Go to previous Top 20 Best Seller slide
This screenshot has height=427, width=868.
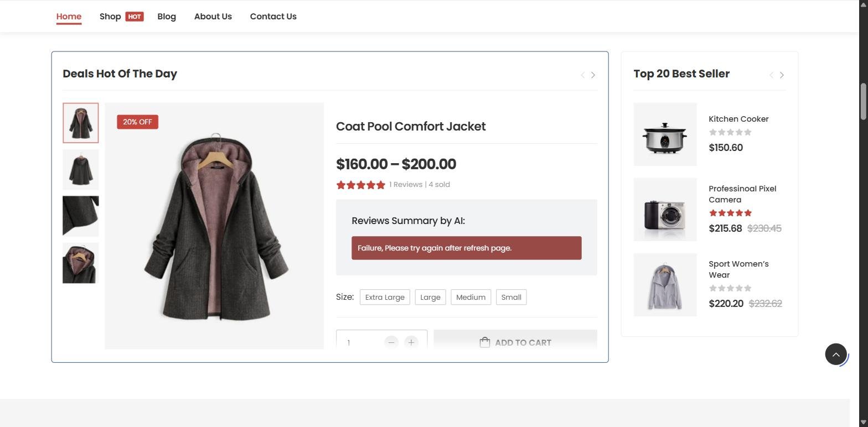pos(771,75)
